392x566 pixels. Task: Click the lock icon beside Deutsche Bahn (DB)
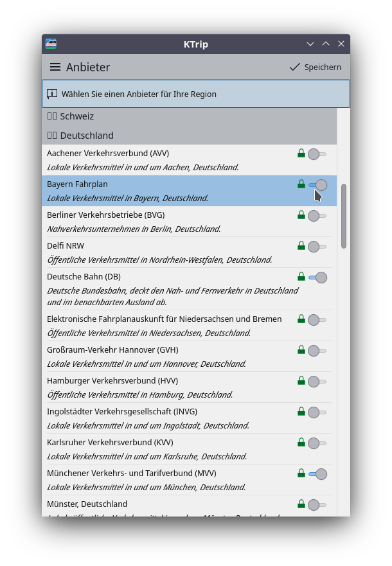[x=301, y=277]
